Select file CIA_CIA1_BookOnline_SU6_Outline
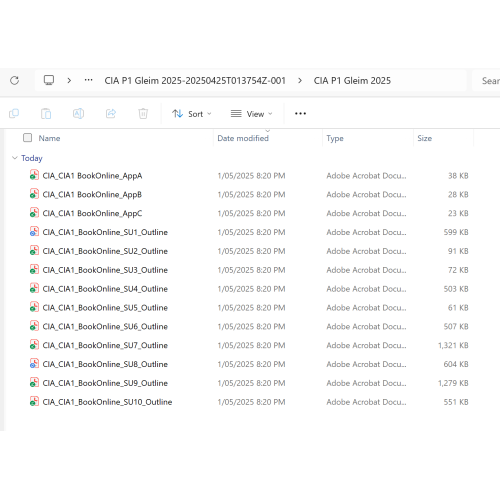500x500 pixels. tap(105, 326)
